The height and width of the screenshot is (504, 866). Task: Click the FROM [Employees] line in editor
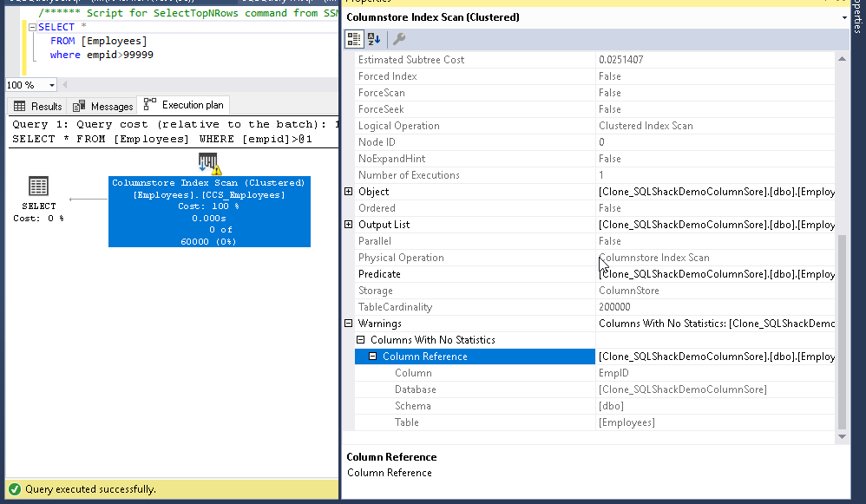click(99, 41)
